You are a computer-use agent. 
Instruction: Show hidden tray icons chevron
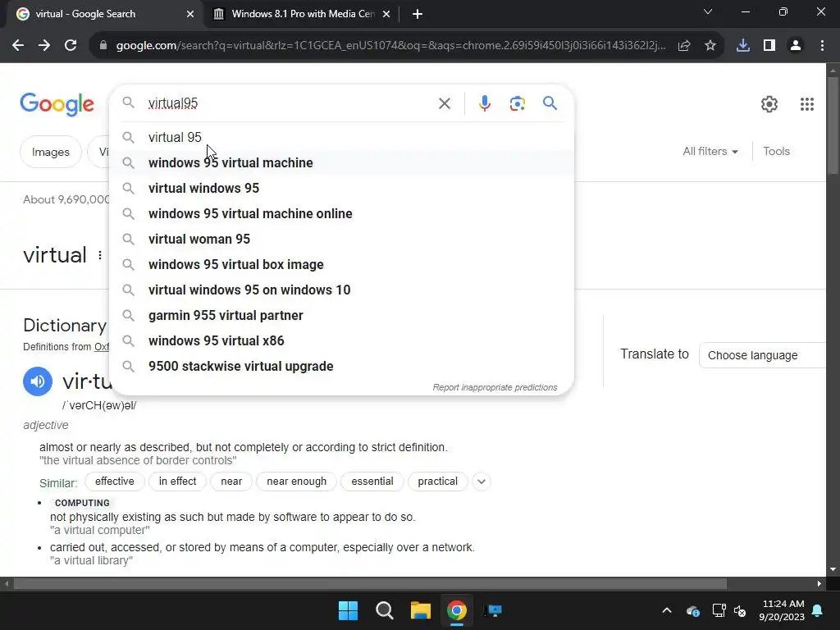point(666,610)
